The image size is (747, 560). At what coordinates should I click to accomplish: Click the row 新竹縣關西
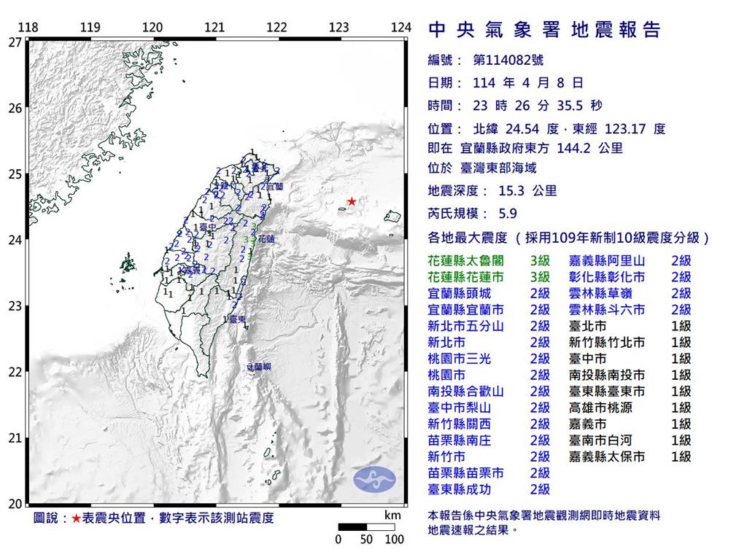(x=489, y=424)
